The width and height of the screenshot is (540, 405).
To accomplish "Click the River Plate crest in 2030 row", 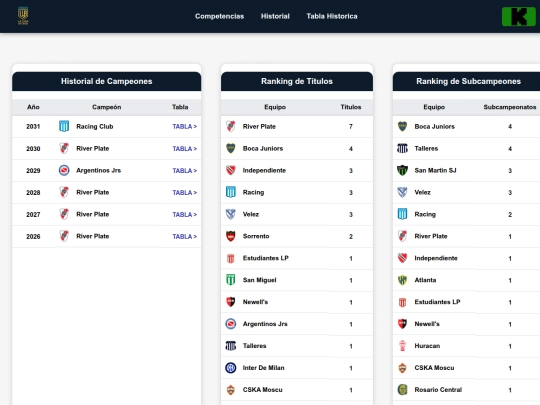I will point(64,148).
